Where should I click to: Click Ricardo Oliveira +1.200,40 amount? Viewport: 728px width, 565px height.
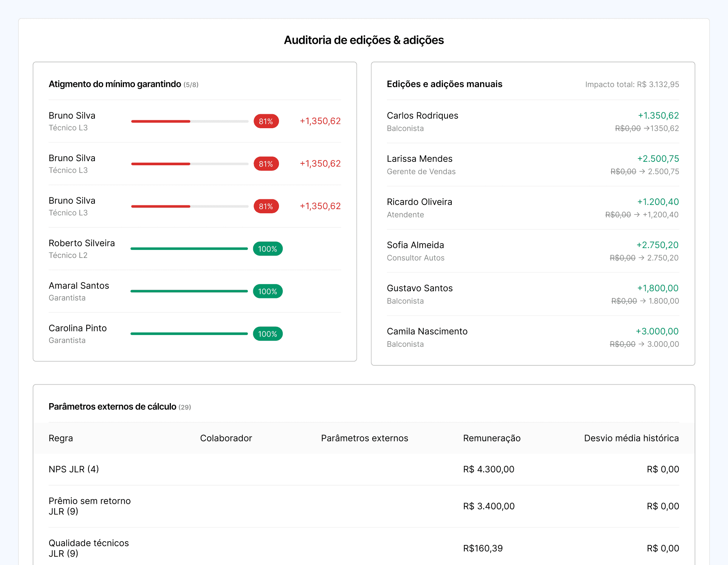click(x=658, y=202)
